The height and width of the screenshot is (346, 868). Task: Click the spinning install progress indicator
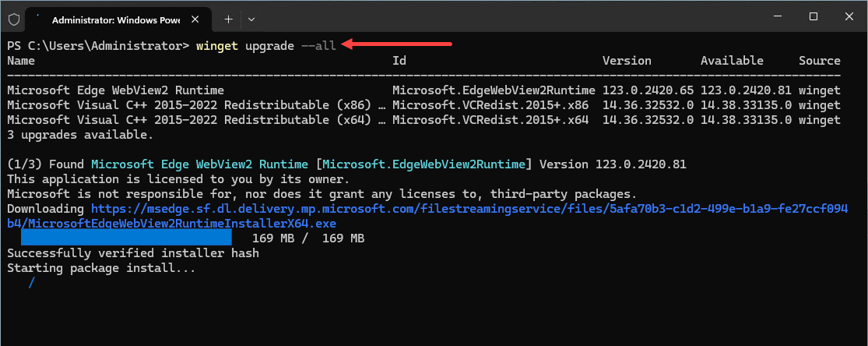click(x=32, y=283)
